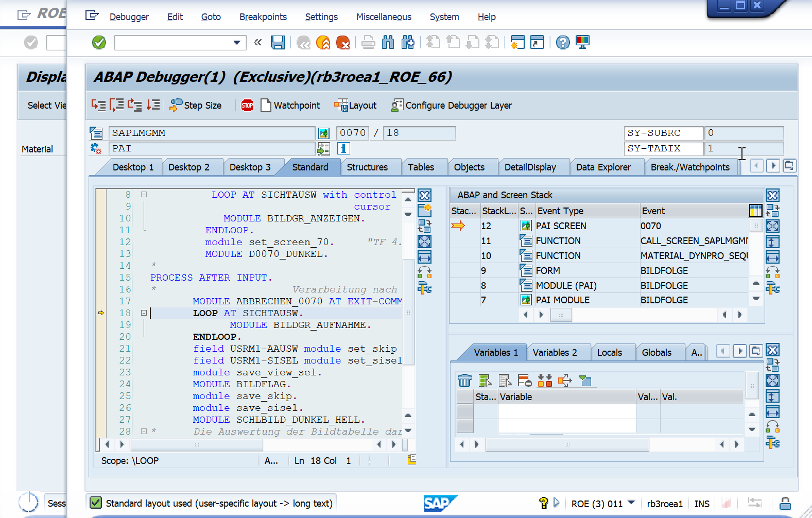Viewport: 812px width, 518px height.
Task: Click the Print icon in toolbar
Action: click(368, 42)
